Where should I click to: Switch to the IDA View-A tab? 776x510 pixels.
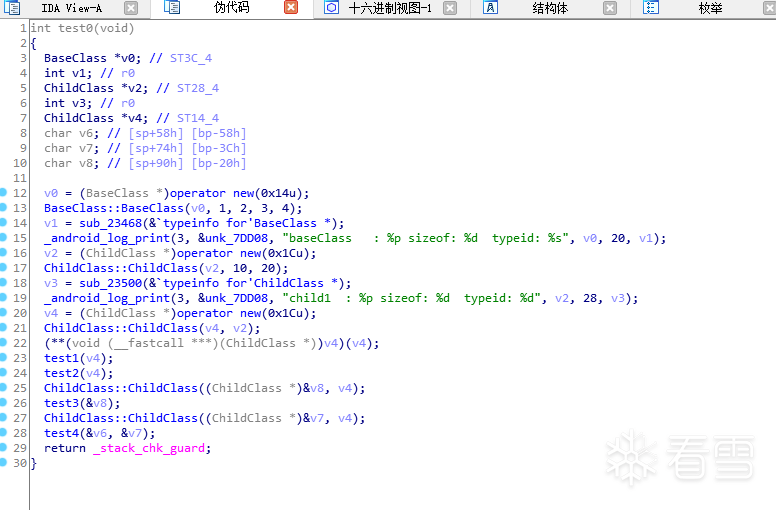tap(72, 8)
